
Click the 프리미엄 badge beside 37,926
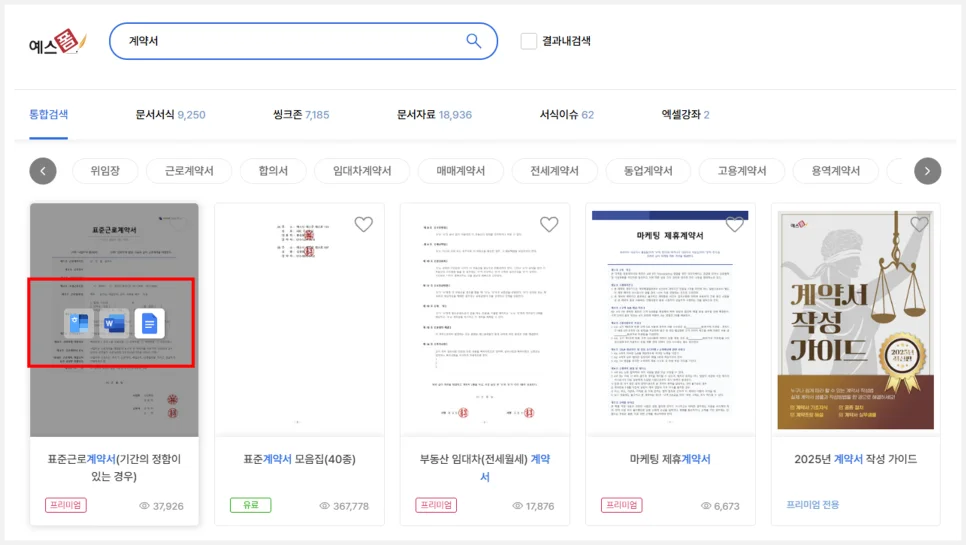pos(65,505)
